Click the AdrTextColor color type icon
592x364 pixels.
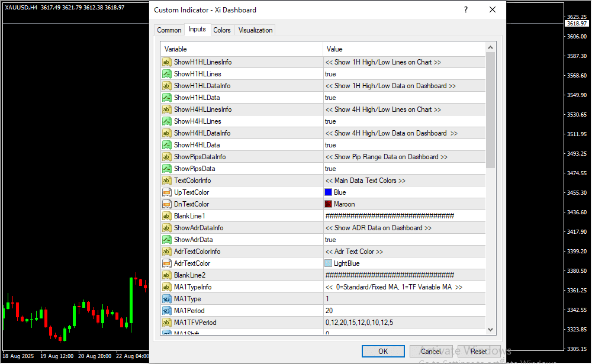(x=166, y=263)
